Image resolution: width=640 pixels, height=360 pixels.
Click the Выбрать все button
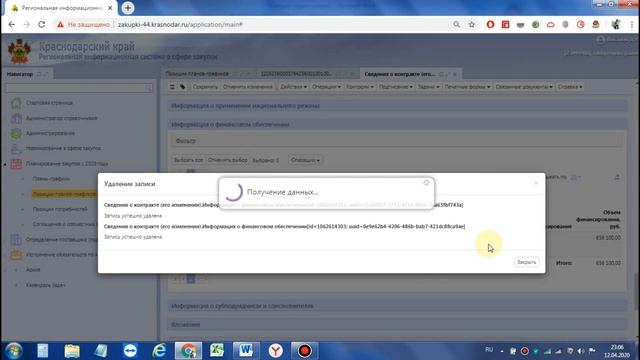[188, 160]
